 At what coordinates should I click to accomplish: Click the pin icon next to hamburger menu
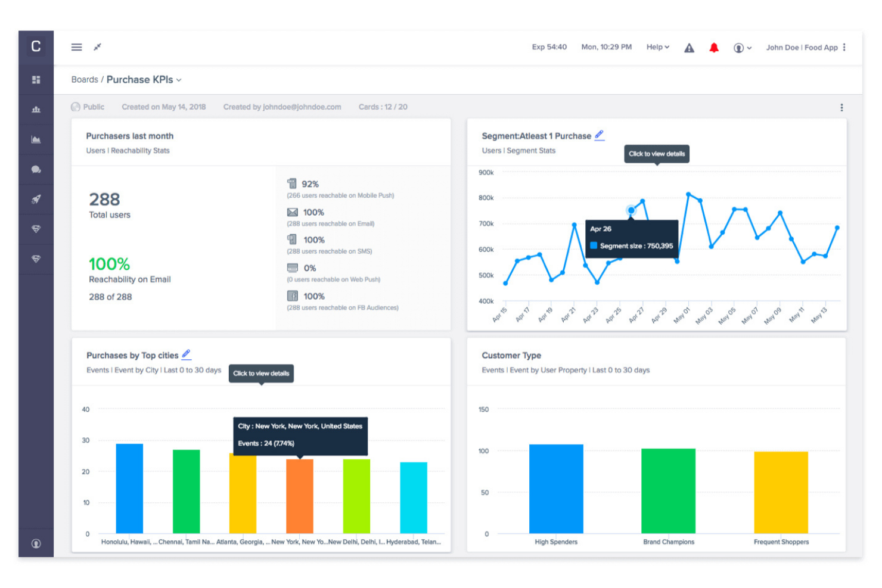tap(97, 47)
